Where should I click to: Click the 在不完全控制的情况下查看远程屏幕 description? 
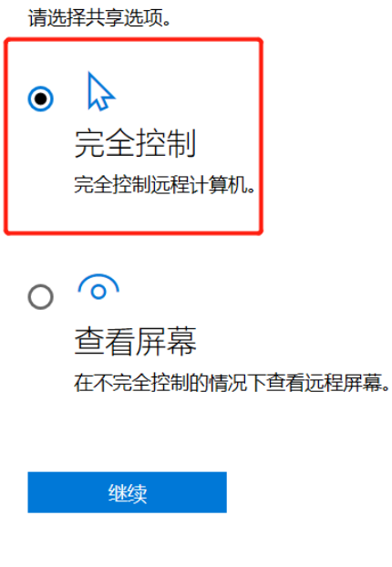pyautogui.click(x=232, y=383)
